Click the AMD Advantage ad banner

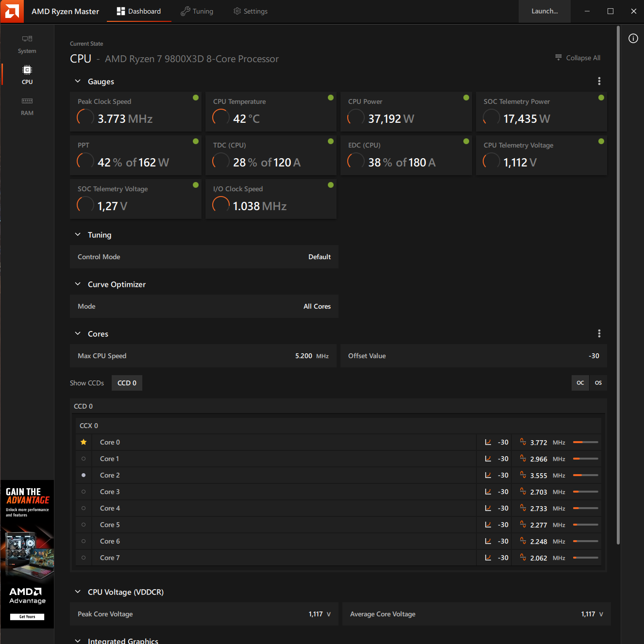point(27,554)
